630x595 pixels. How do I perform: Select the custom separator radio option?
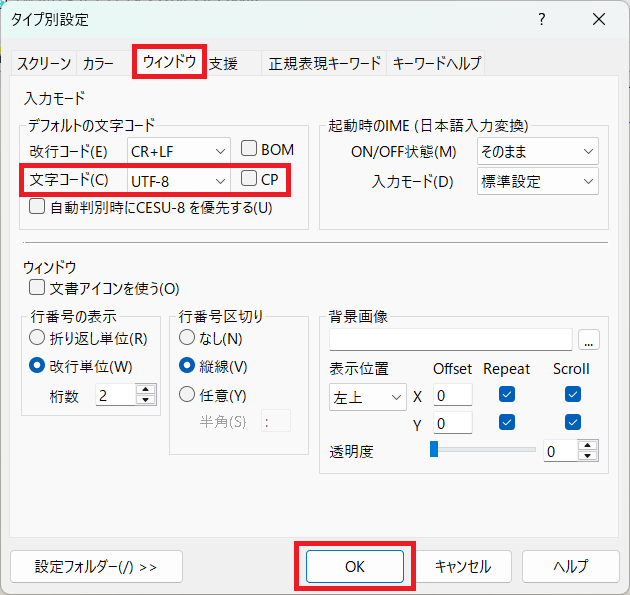point(187,394)
